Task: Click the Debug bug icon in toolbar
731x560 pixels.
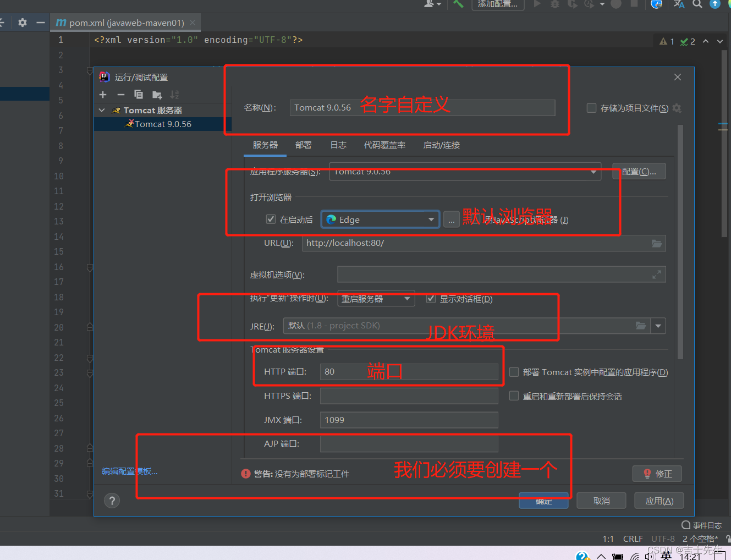Action: click(x=555, y=4)
